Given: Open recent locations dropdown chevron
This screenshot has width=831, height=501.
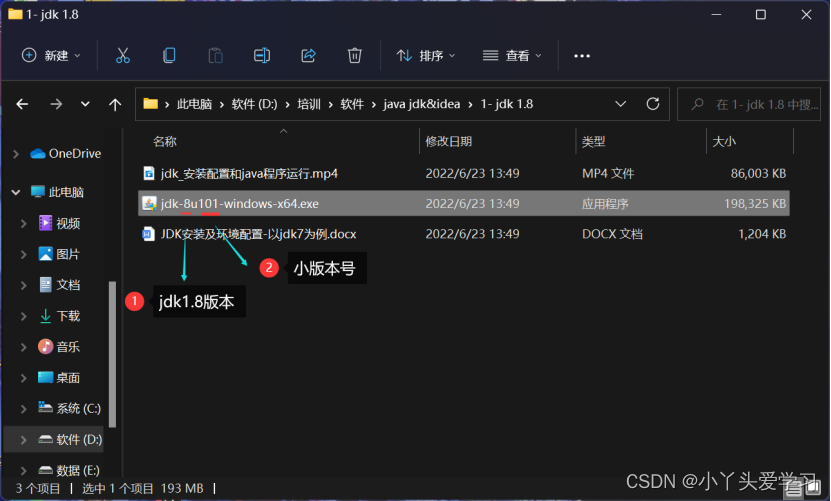Looking at the screenshot, I should (85, 104).
